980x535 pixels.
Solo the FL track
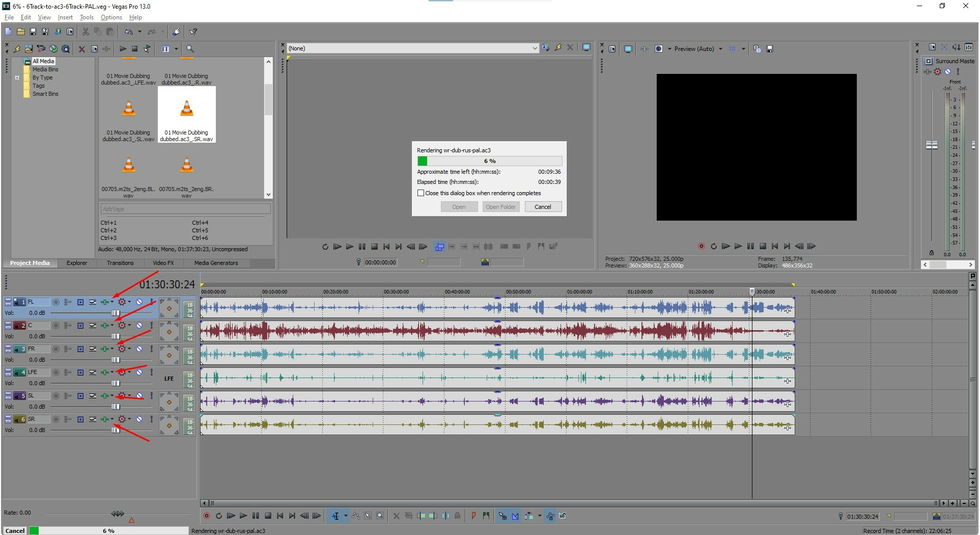151,302
